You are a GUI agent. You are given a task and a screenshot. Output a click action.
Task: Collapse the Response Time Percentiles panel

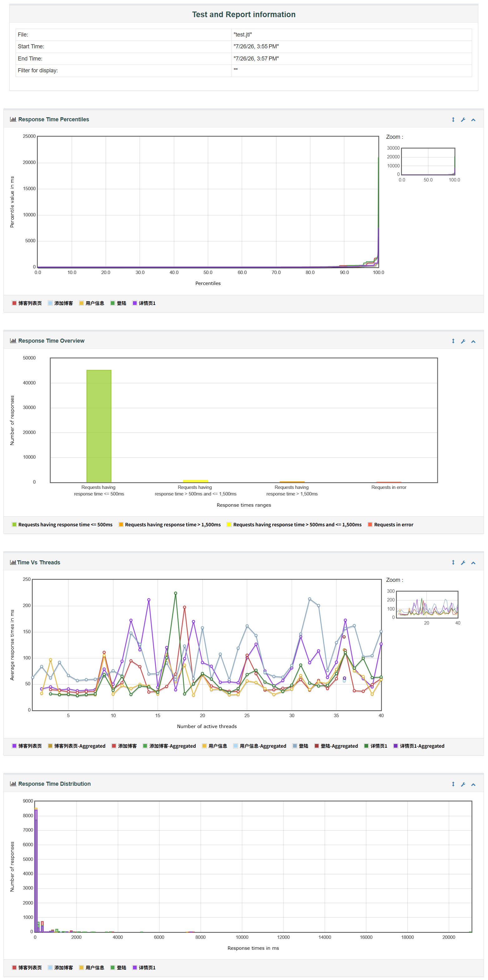(473, 120)
